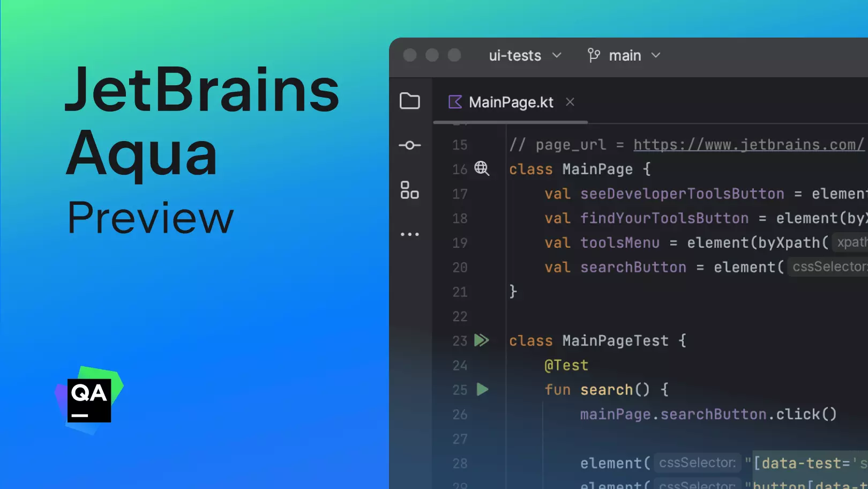
Task: Click the "Preview" subtitle text
Action: coord(151,218)
